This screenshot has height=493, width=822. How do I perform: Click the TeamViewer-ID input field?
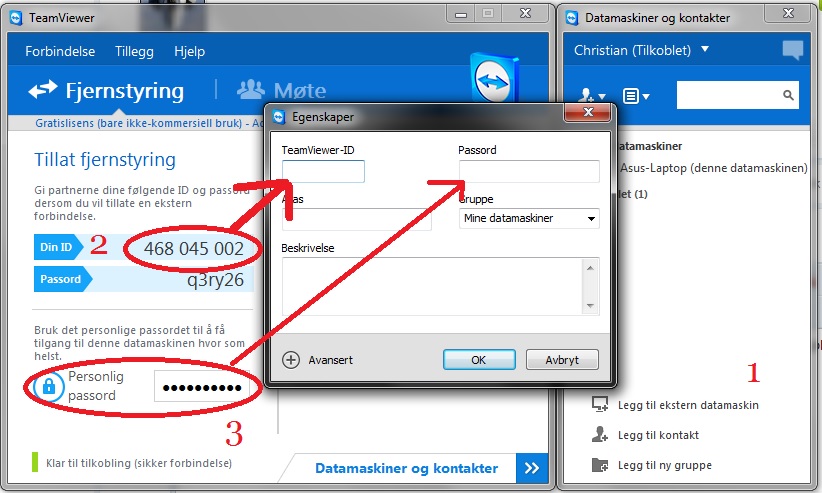point(323,172)
